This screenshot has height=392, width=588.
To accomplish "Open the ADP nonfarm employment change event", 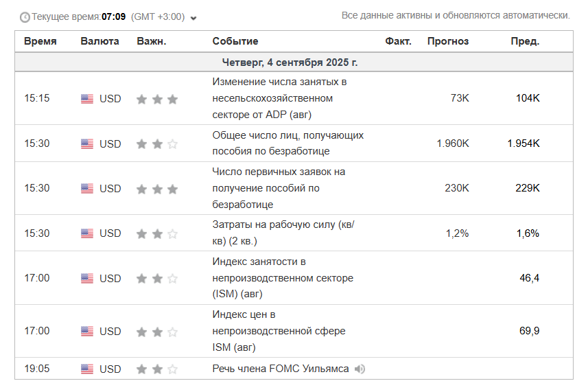I will (279, 98).
